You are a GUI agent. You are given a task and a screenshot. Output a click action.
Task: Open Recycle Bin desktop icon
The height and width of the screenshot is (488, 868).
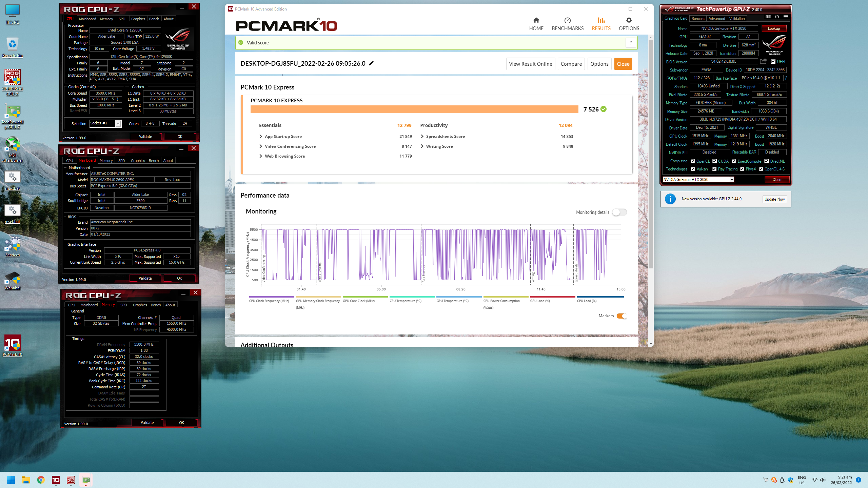point(13,47)
